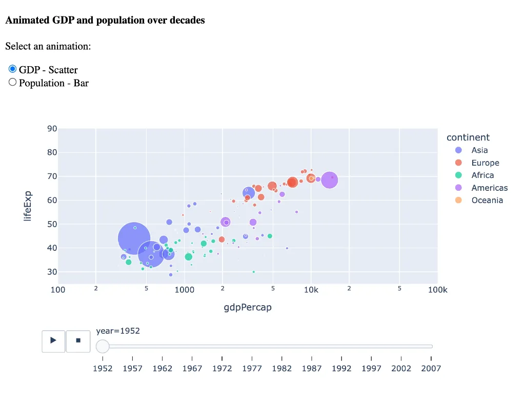Screen dimensions: 525x420
Task: Click the large purple Americas bubble
Action: tap(329, 179)
